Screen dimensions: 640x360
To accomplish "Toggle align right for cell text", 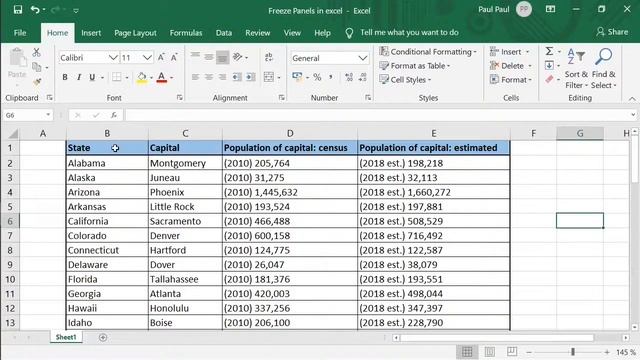I will [x=222, y=77].
